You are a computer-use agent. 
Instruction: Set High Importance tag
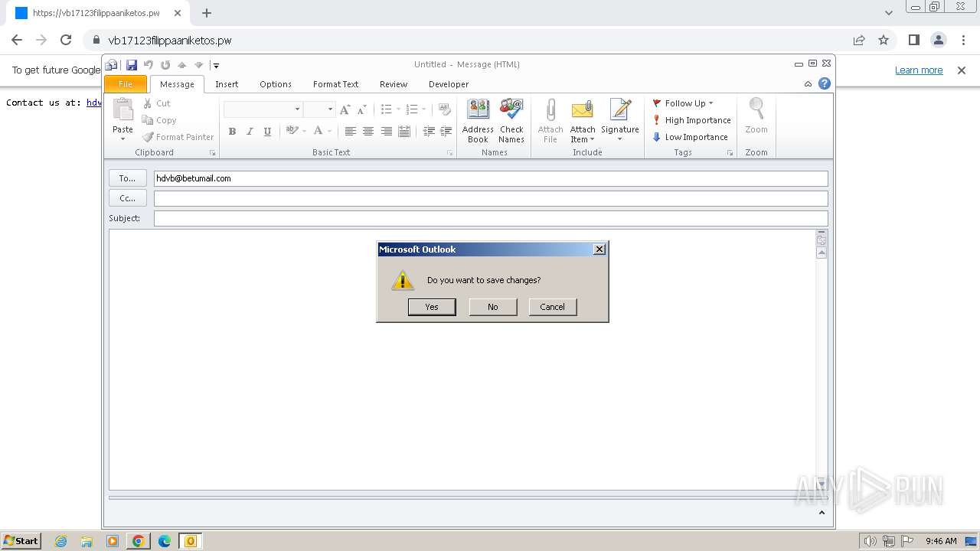[692, 120]
